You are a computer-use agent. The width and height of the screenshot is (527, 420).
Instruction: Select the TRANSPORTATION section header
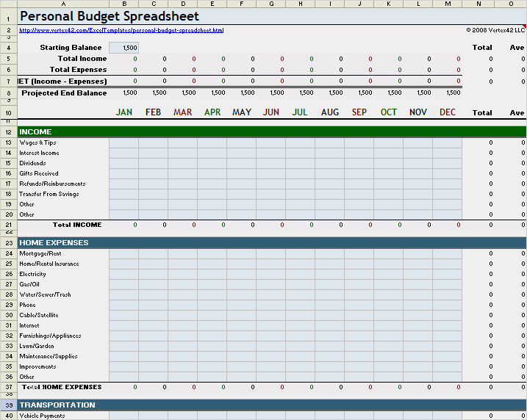tap(270, 405)
